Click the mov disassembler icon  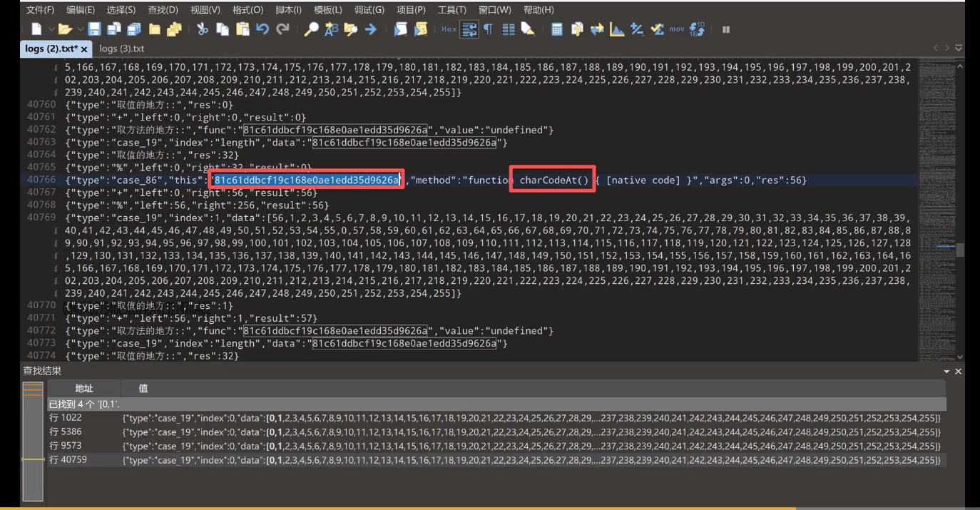(677, 29)
